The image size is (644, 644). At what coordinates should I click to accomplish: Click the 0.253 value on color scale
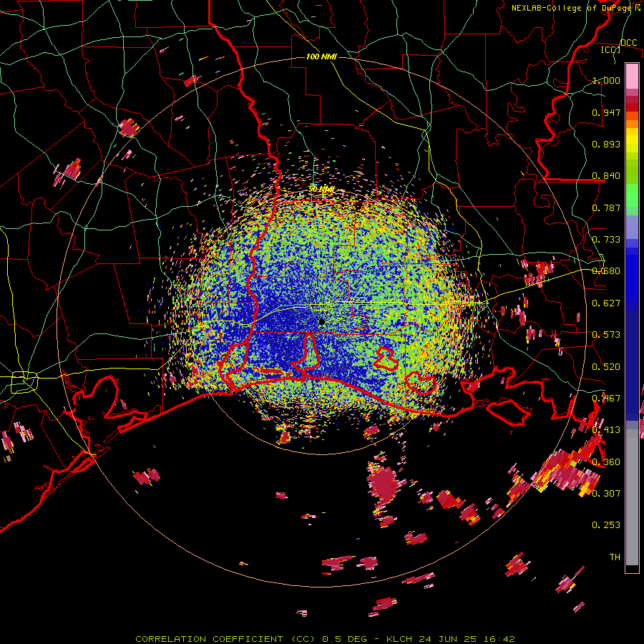(606, 525)
